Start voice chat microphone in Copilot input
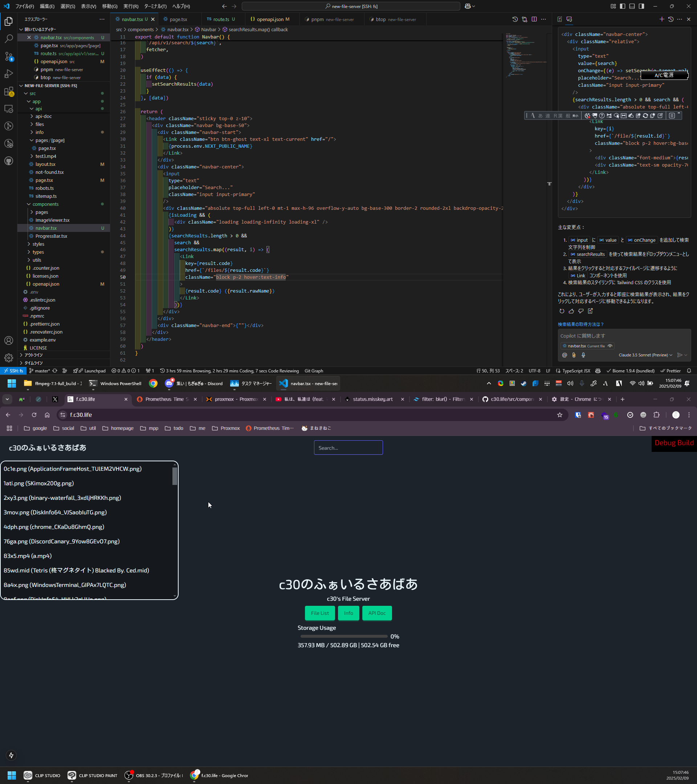 [583, 355]
